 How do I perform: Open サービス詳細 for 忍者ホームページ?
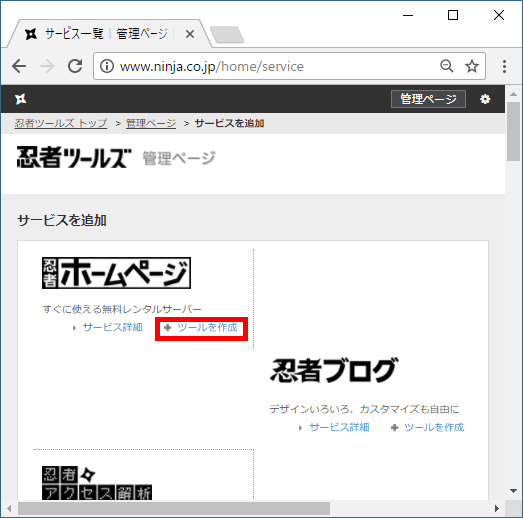pyautogui.click(x=112, y=327)
